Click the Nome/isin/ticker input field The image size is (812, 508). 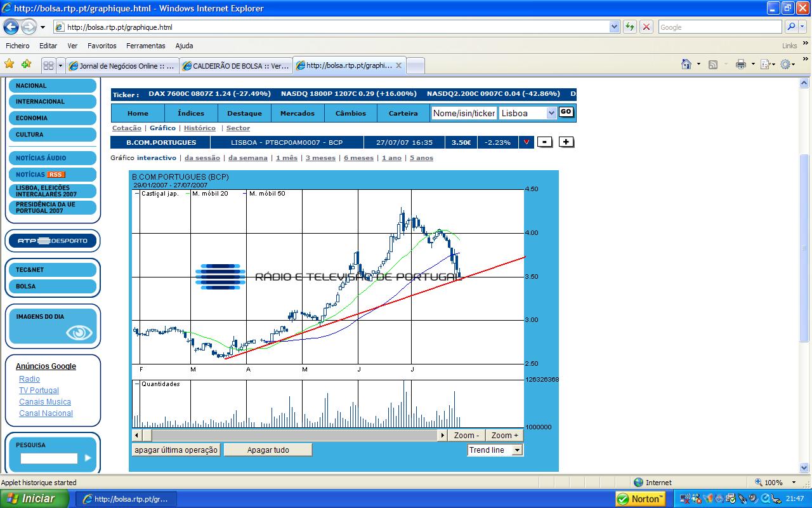pyautogui.click(x=464, y=113)
